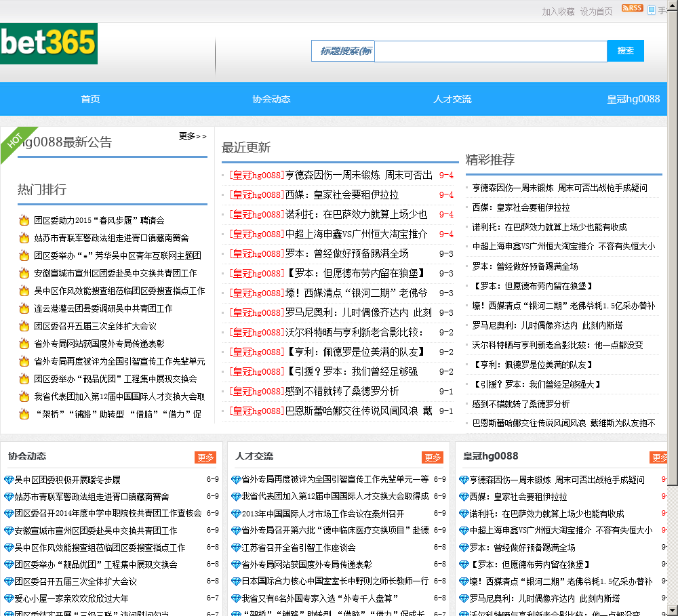Open the 人才交流 navigation tab
678x616 pixels.
click(452, 99)
